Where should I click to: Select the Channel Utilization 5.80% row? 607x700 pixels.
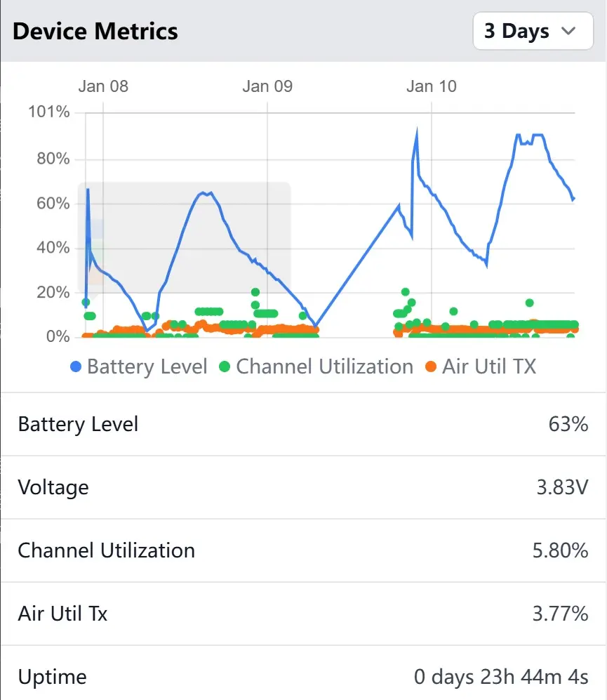click(x=303, y=550)
